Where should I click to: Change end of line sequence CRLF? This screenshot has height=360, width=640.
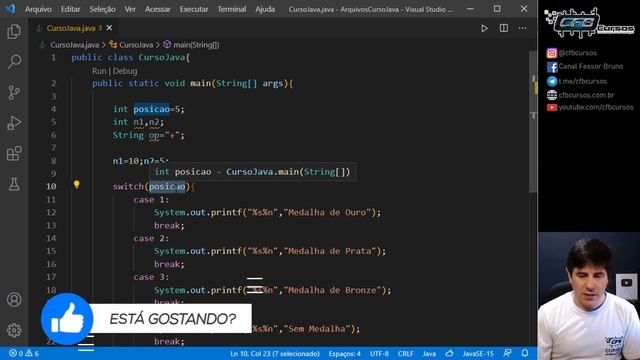pos(405,353)
